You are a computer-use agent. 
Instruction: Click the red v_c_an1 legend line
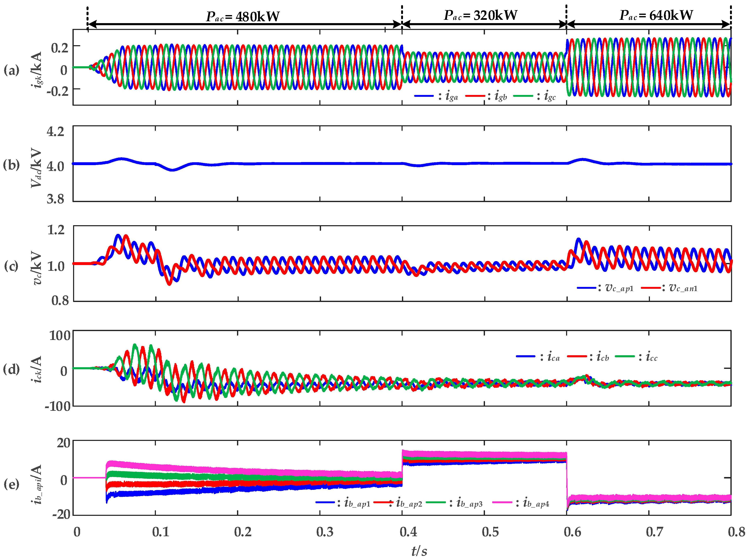pyautogui.click(x=651, y=288)
